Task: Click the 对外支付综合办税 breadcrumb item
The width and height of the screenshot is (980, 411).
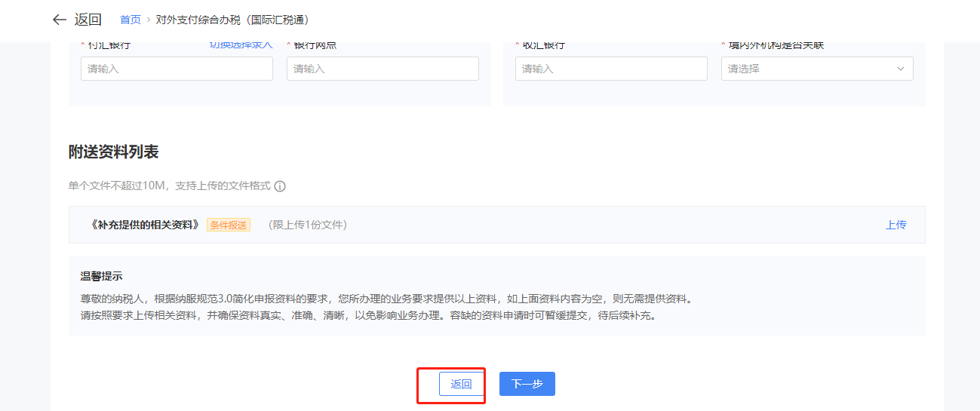Action: pos(232,20)
